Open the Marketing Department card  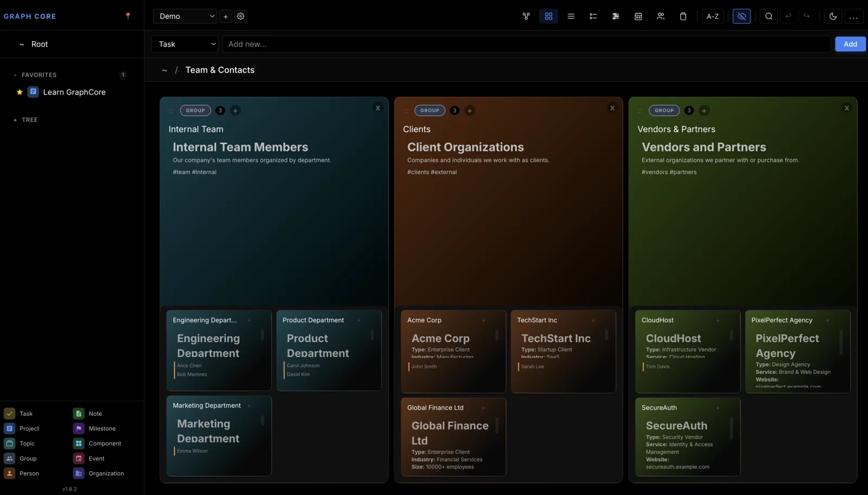(x=219, y=436)
